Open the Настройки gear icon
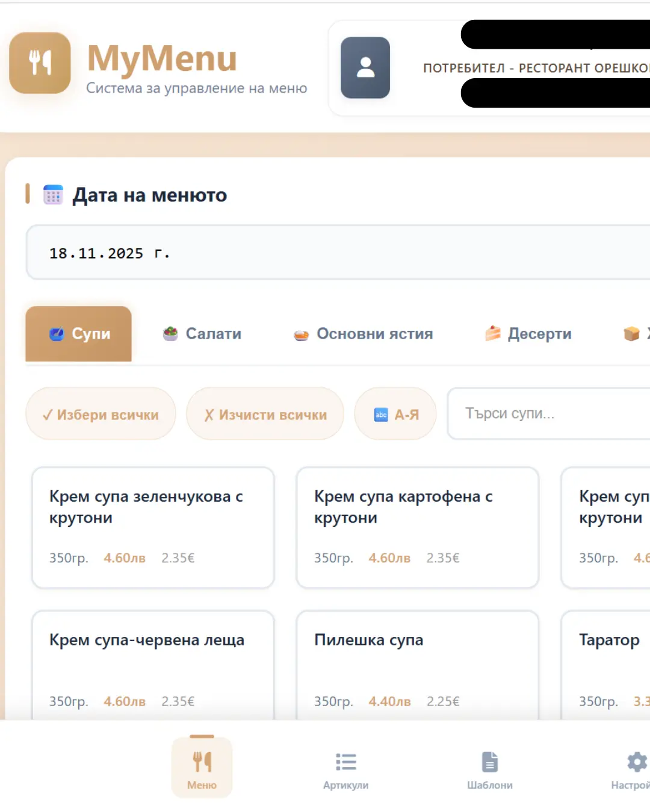Screen dimensions: 650x812 click(636, 762)
